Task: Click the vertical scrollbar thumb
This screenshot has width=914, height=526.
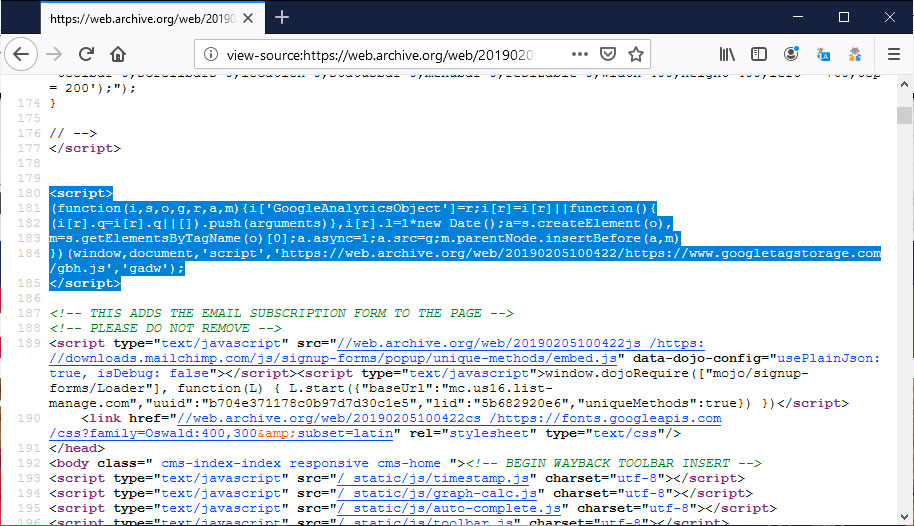Action: (904, 115)
